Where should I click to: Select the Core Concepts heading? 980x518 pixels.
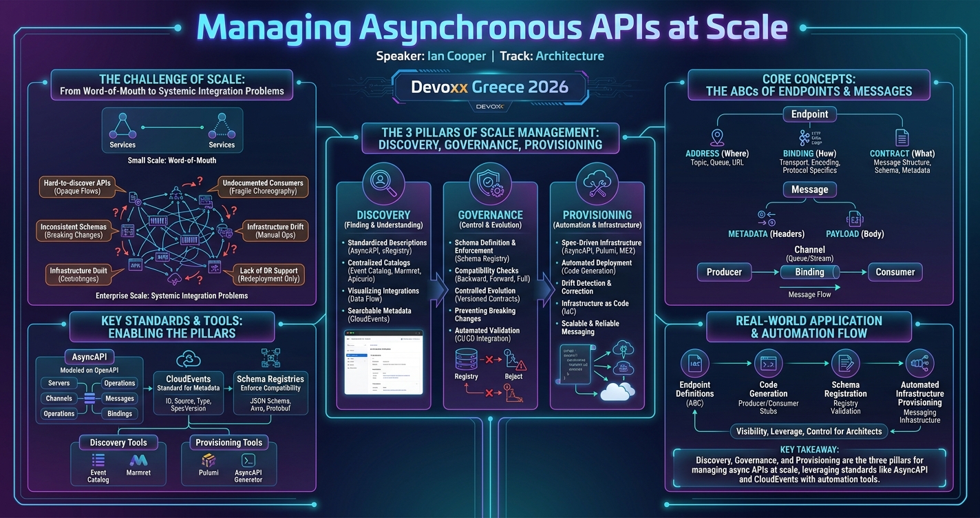[809, 85]
